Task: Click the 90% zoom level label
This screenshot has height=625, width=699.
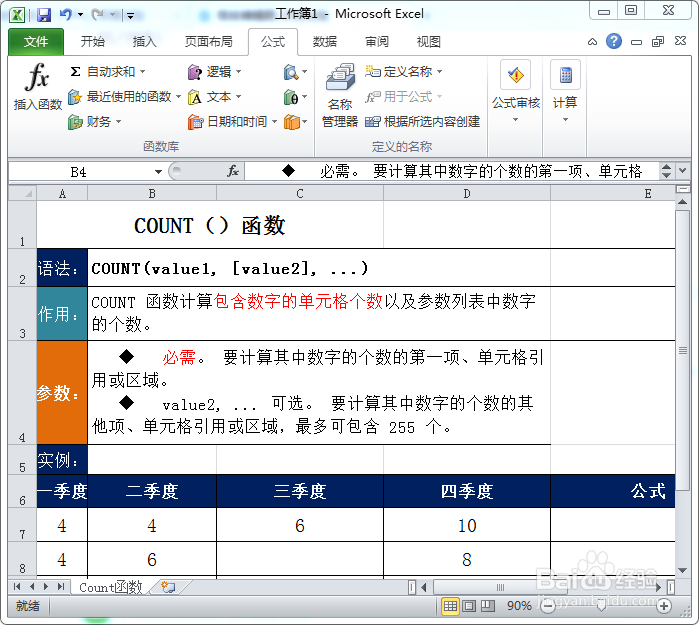Action: 519,606
